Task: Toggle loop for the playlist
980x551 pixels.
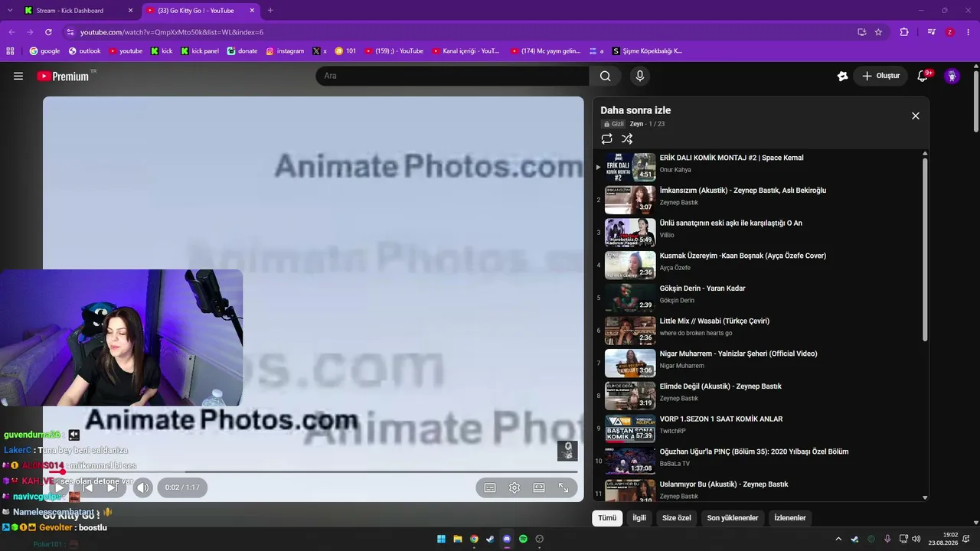Action: [x=606, y=139]
